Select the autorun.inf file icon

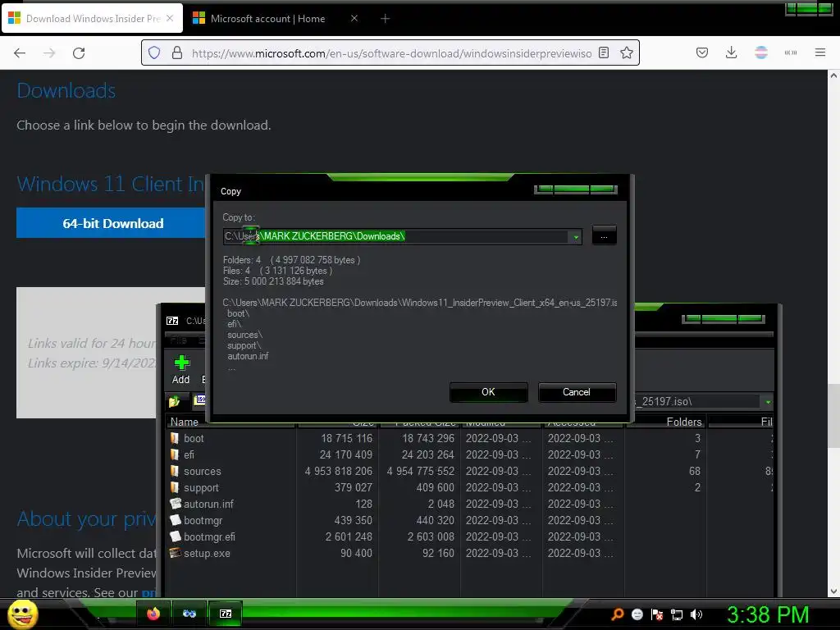click(x=176, y=504)
